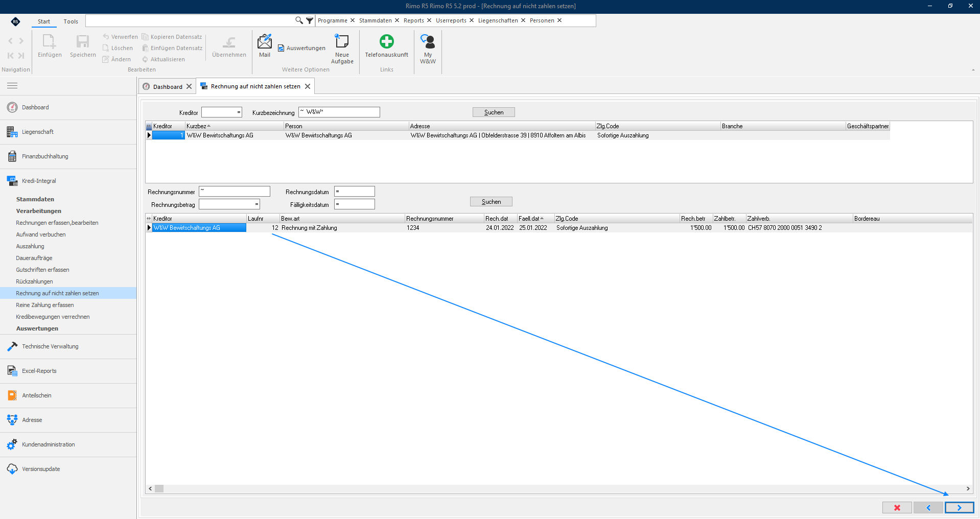Open Liegenschaft module in sidebar
The height and width of the screenshot is (519, 980).
pyautogui.click(x=68, y=132)
